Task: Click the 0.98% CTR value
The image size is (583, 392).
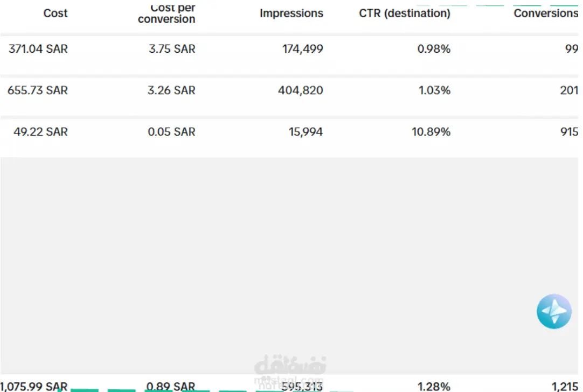Action: [434, 49]
